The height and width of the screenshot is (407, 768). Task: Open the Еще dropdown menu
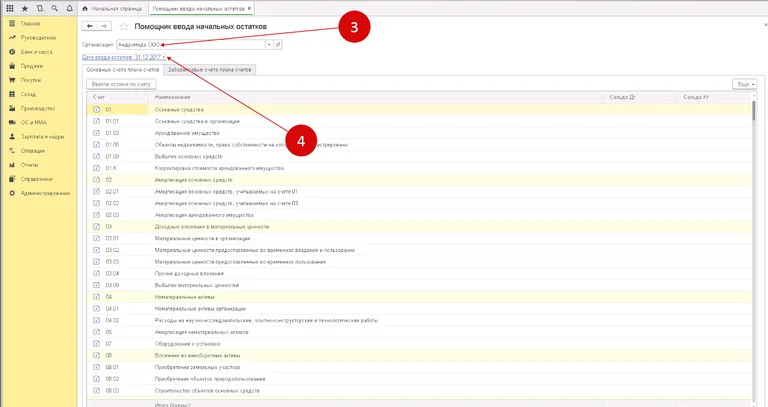click(x=743, y=84)
